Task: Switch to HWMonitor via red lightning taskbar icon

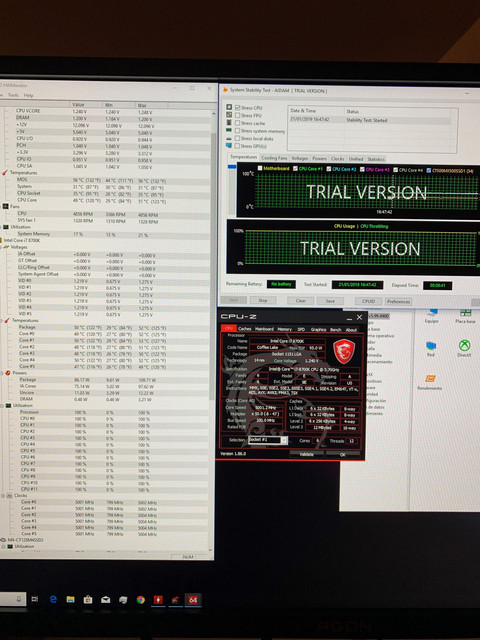Action: 158,600
